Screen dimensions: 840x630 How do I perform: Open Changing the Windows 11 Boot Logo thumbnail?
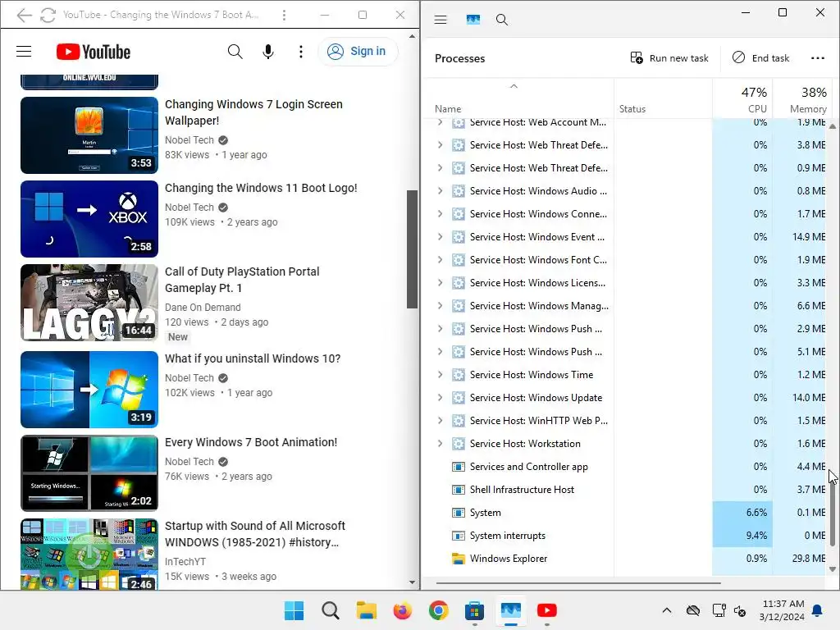[89, 218]
